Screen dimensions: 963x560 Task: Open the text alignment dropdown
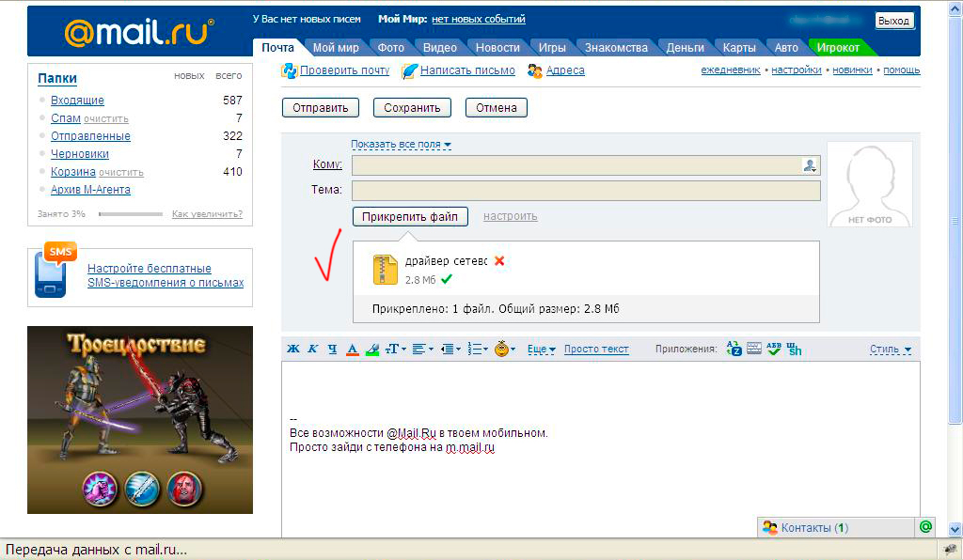(x=422, y=349)
